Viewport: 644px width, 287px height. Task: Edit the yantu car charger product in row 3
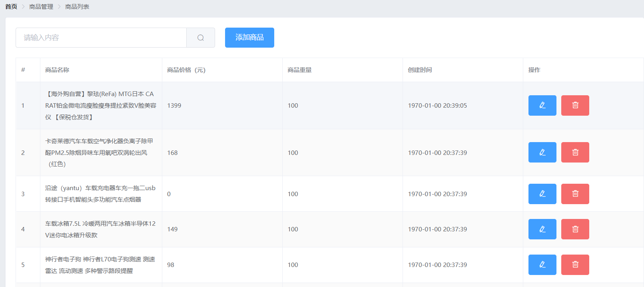coord(542,194)
